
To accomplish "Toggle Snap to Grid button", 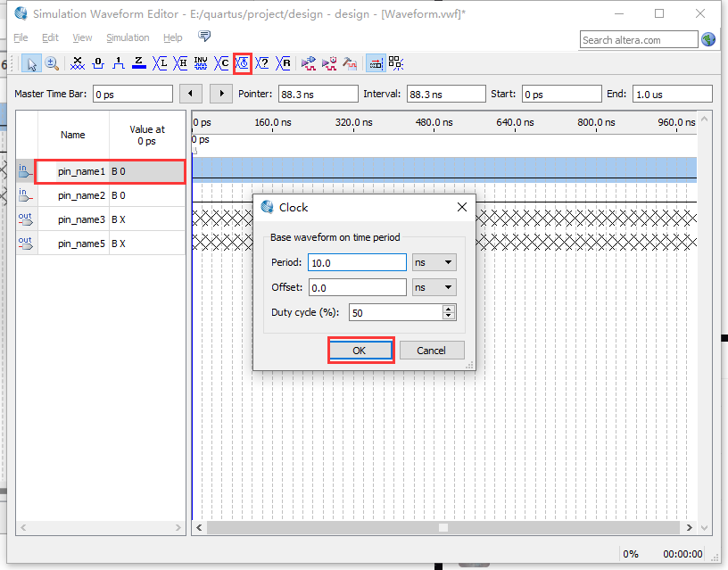I will coord(376,63).
